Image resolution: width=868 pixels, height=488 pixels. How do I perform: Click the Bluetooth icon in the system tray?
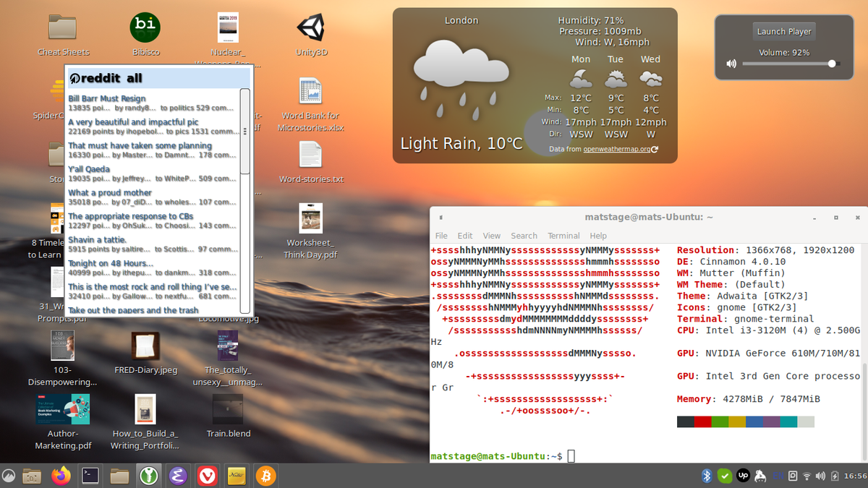point(707,476)
